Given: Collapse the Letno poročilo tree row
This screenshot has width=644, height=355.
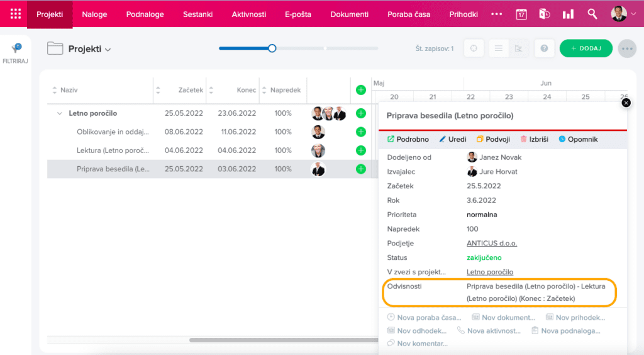Looking at the screenshot, I should tap(60, 113).
